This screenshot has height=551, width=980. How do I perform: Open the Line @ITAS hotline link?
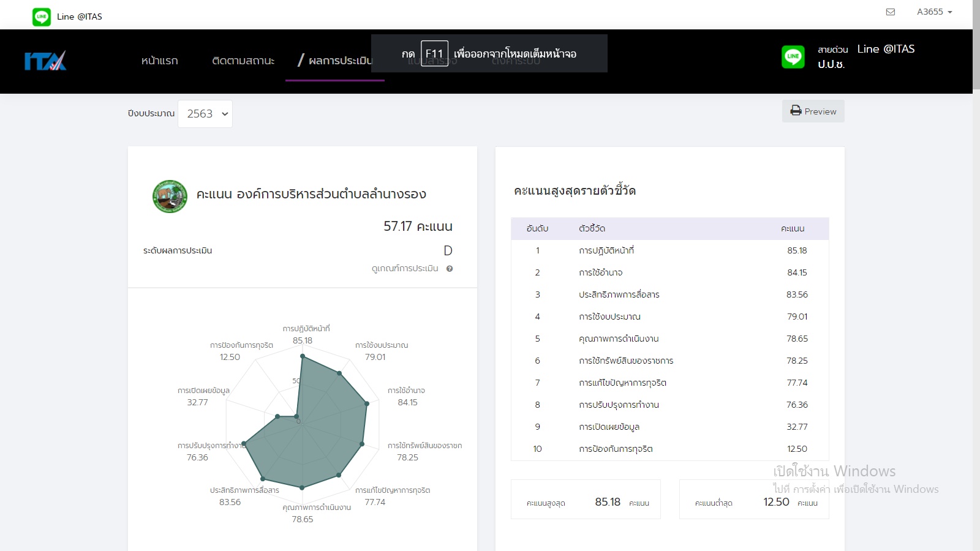tap(886, 49)
